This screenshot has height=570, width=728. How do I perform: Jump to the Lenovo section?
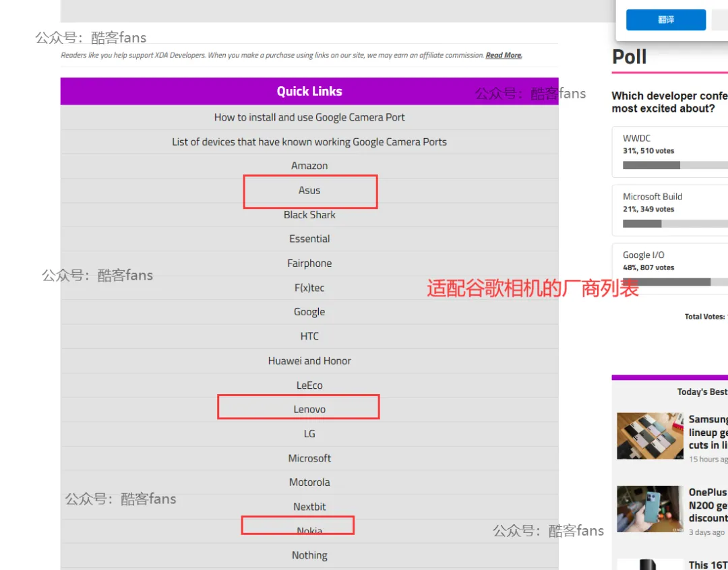coord(309,410)
